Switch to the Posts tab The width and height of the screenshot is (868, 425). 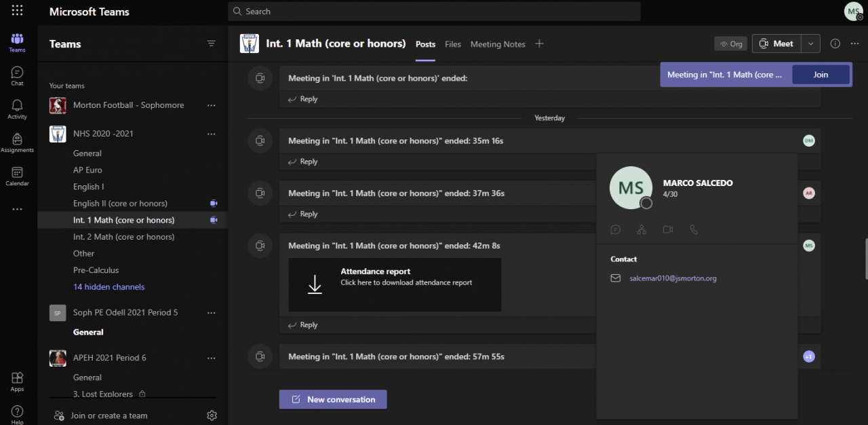(425, 44)
